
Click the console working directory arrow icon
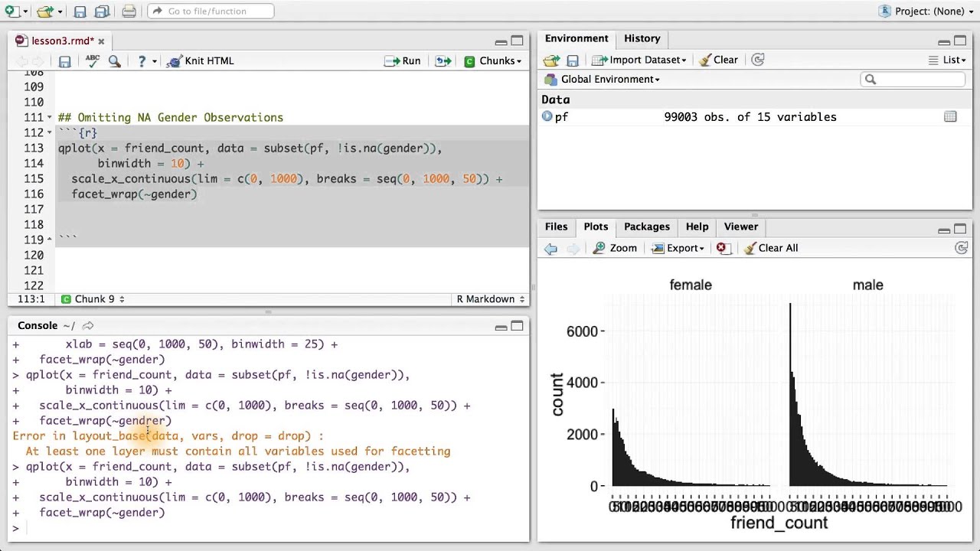(88, 326)
